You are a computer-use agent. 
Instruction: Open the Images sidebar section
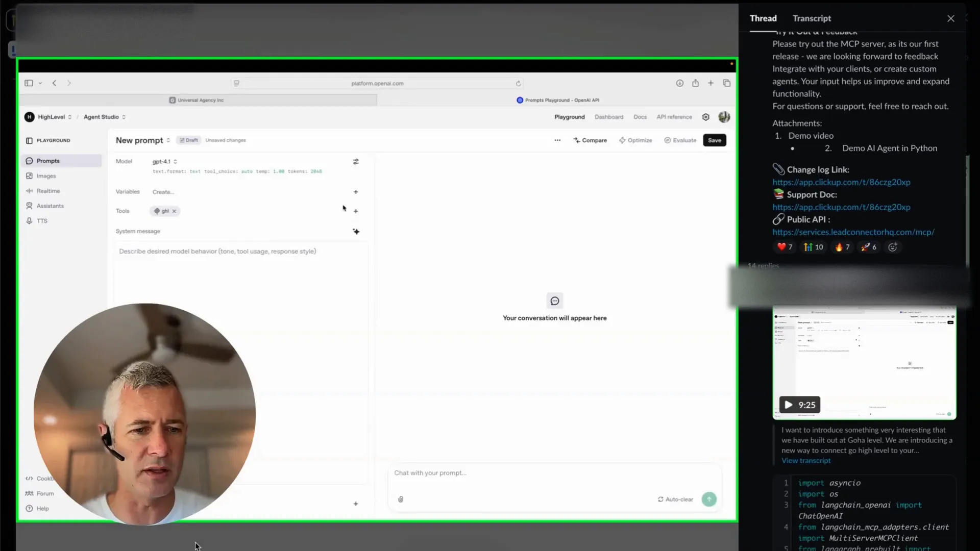tap(61, 176)
